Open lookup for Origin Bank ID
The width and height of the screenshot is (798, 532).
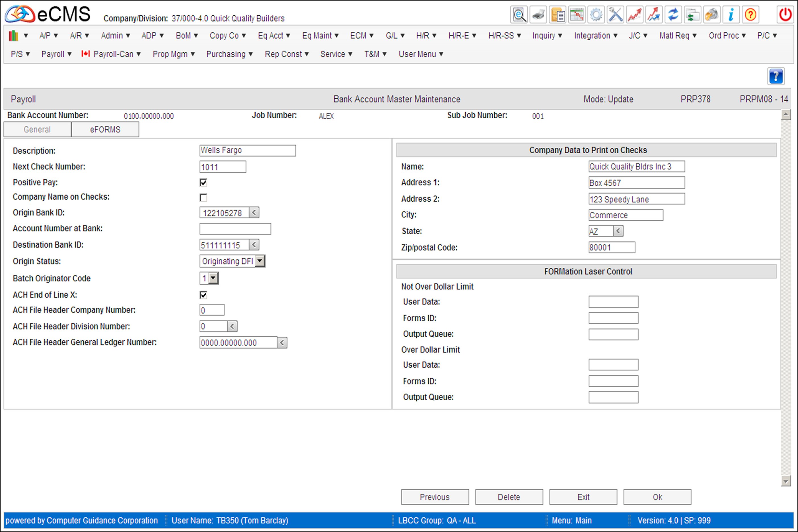[254, 213]
